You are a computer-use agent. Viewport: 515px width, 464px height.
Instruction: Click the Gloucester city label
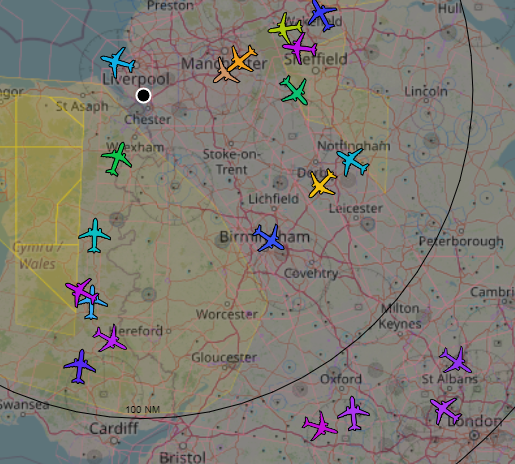coord(224,357)
